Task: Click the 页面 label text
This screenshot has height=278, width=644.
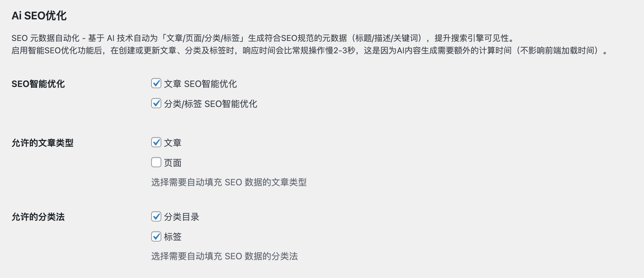Action: click(x=172, y=163)
